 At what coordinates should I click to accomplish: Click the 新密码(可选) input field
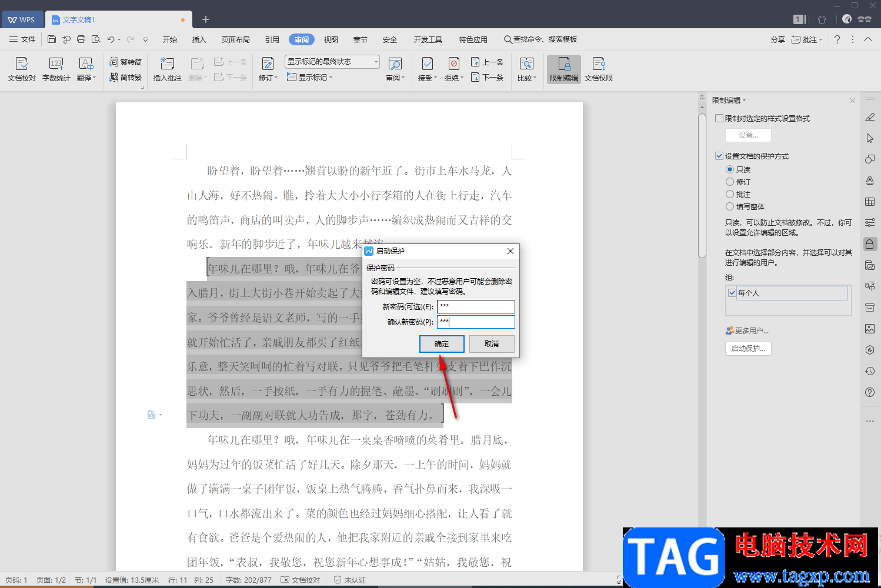tap(476, 306)
